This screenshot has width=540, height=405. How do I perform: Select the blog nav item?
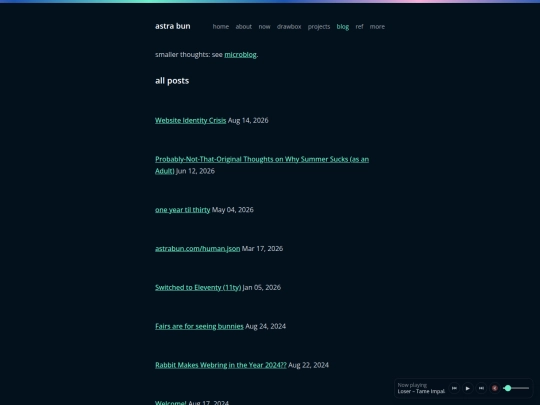pos(343,27)
